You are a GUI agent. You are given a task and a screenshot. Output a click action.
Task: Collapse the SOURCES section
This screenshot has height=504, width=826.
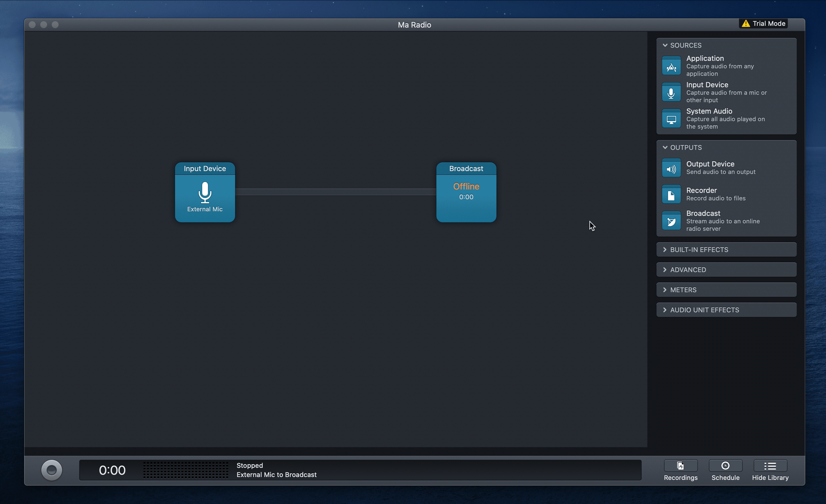point(665,45)
